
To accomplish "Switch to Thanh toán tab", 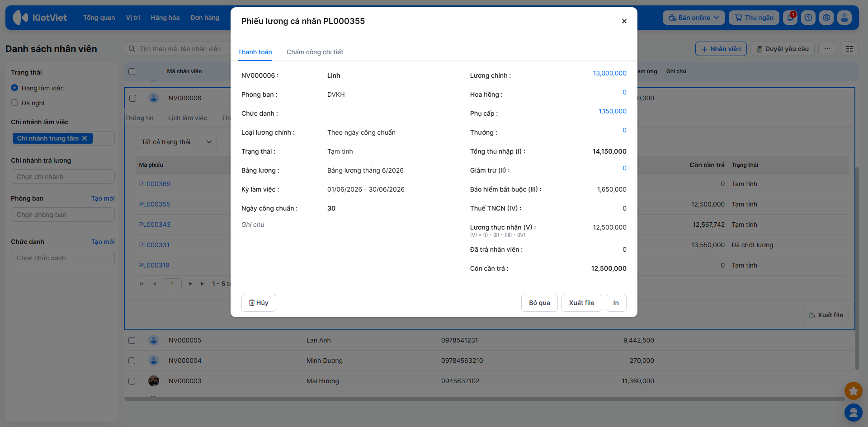I will pyautogui.click(x=255, y=52).
